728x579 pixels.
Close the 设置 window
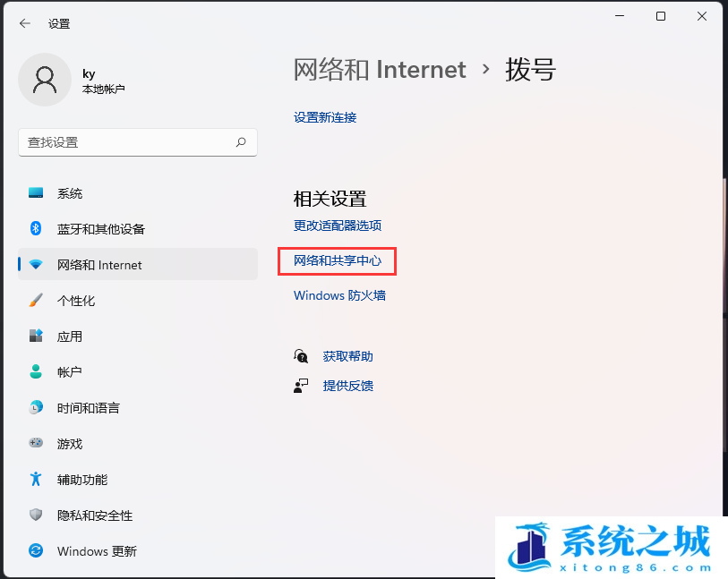[702, 16]
